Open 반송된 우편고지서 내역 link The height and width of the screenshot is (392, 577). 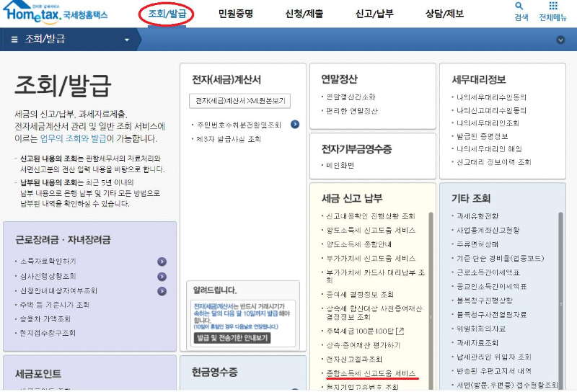494,371
